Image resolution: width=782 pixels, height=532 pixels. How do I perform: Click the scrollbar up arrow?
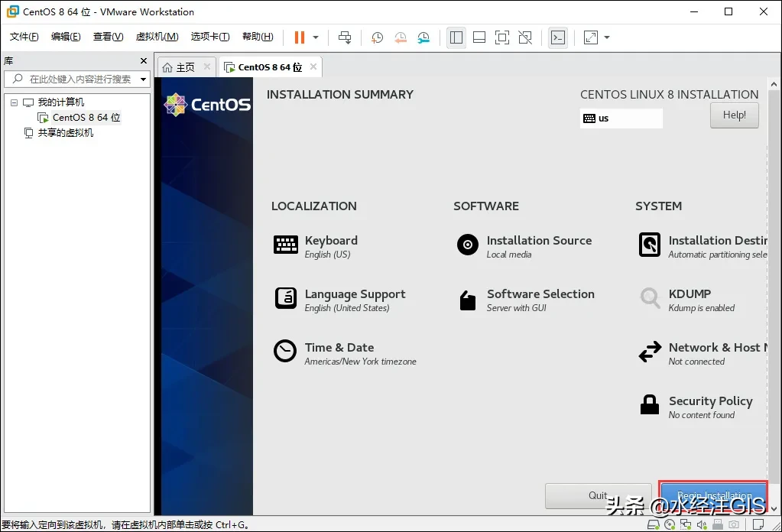(774, 84)
